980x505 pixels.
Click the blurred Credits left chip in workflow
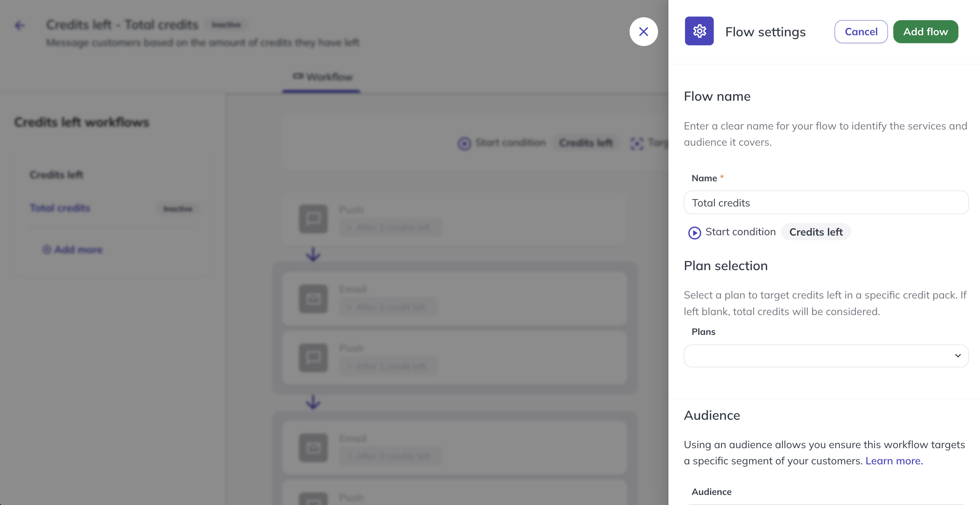coord(585,143)
